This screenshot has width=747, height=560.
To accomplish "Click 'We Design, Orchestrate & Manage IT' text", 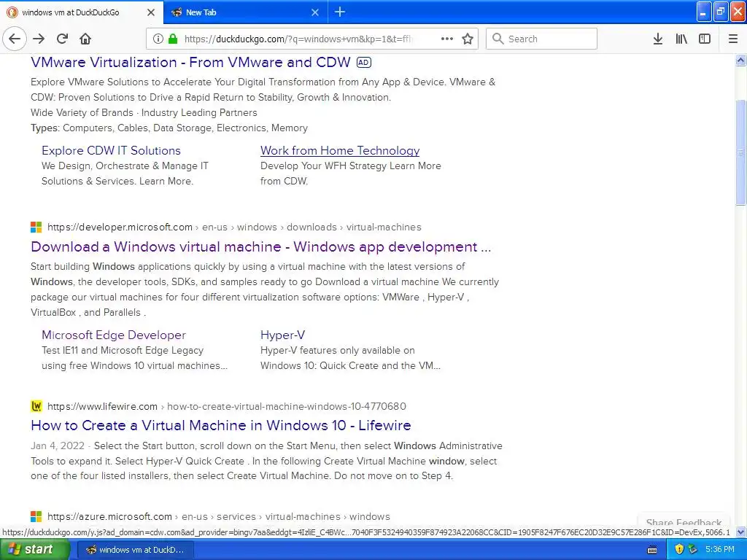I will pyautogui.click(x=125, y=166).
